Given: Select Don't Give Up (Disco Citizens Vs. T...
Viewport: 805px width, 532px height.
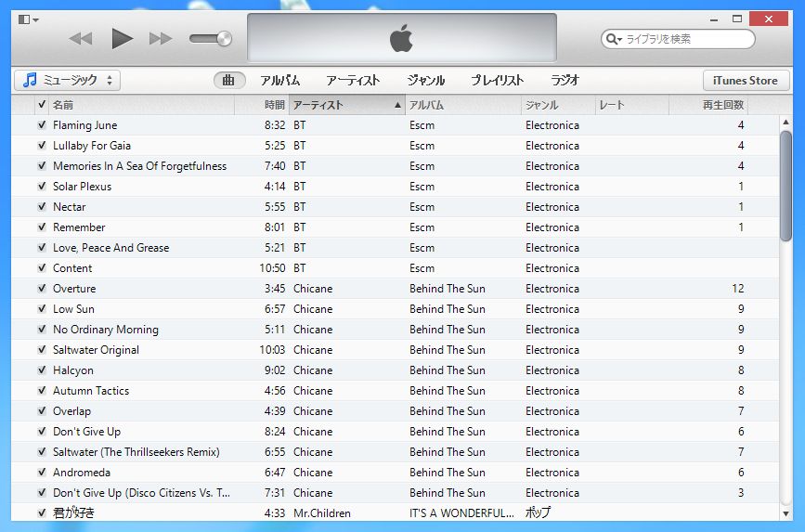Looking at the screenshot, I should [x=141, y=493].
